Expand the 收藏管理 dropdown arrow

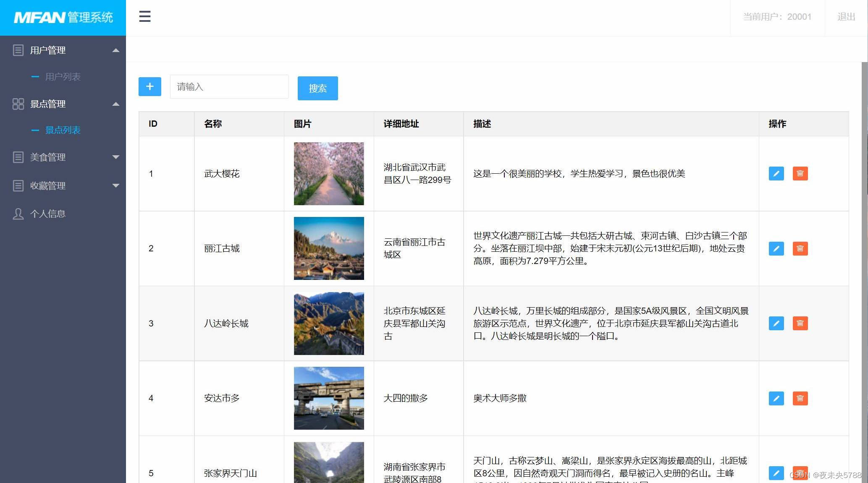pos(116,185)
